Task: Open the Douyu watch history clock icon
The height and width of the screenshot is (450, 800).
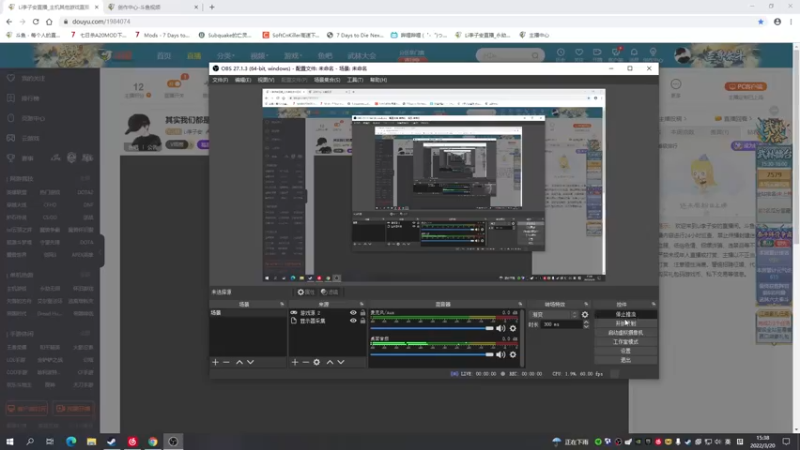Action: click(x=561, y=54)
